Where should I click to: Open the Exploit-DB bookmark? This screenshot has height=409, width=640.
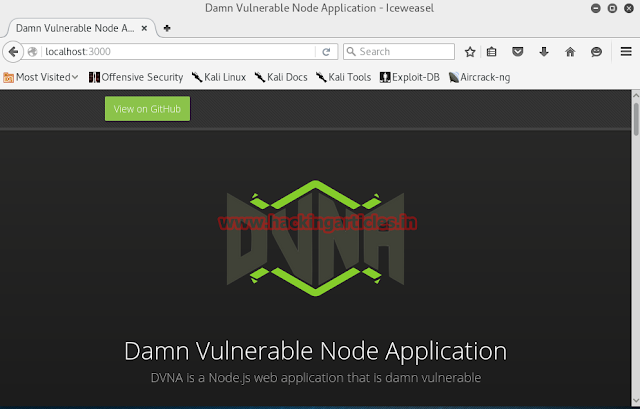coord(409,77)
